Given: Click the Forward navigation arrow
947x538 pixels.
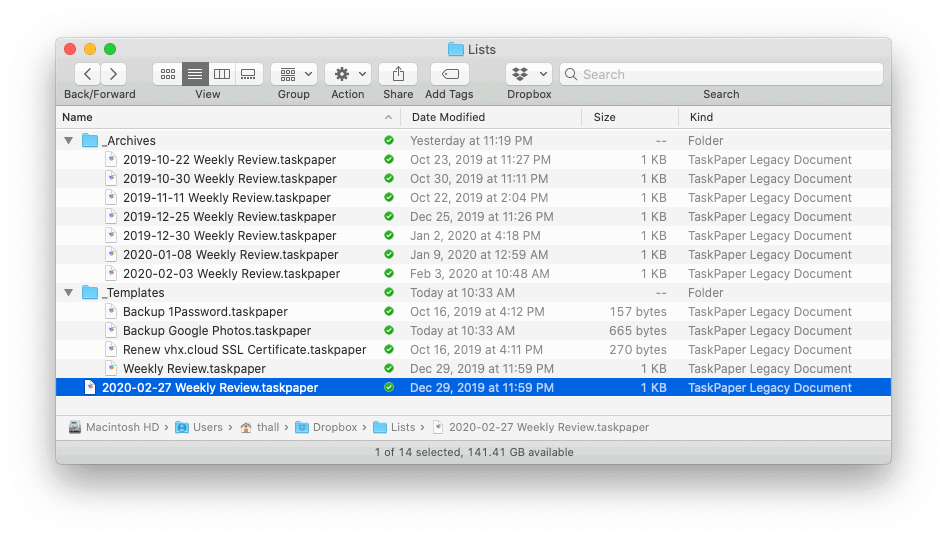Looking at the screenshot, I should [113, 74].
